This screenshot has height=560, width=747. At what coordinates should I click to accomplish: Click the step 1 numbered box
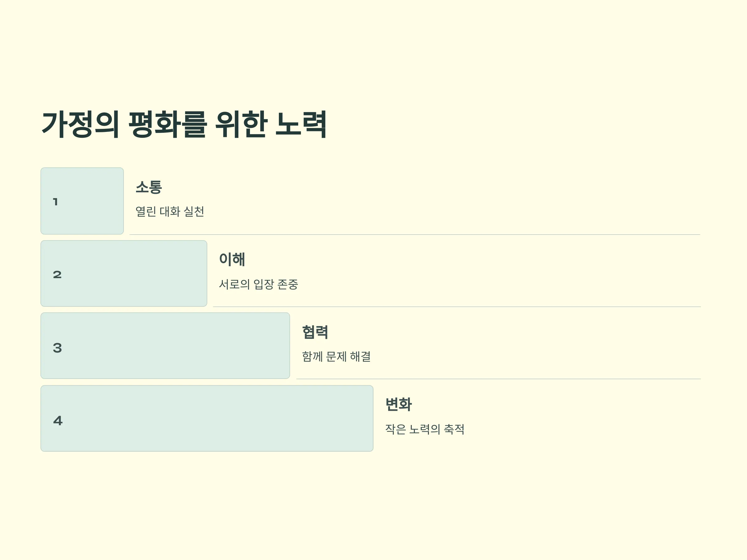pos(82,201)
